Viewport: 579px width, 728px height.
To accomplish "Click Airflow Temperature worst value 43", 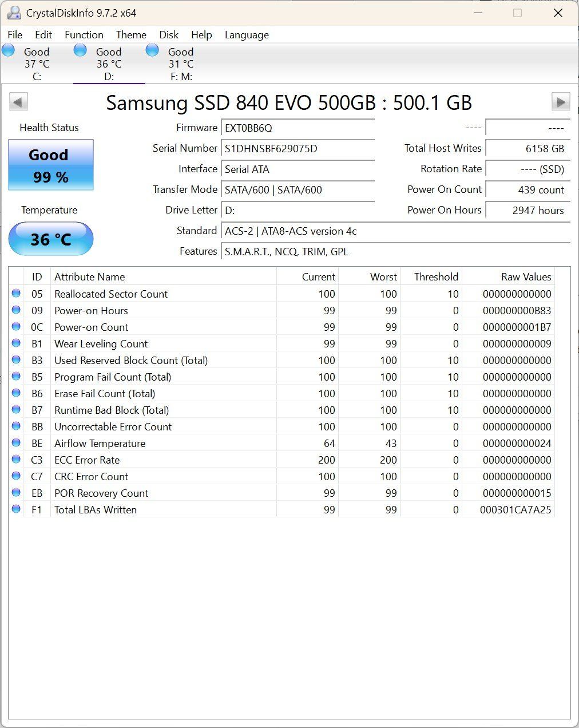I will pos(391,444).
